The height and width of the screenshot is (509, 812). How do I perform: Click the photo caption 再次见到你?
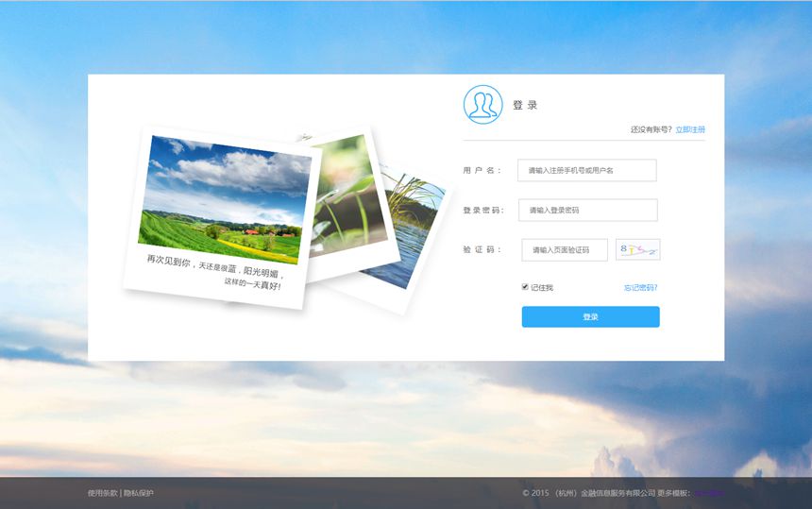[170, 260]
